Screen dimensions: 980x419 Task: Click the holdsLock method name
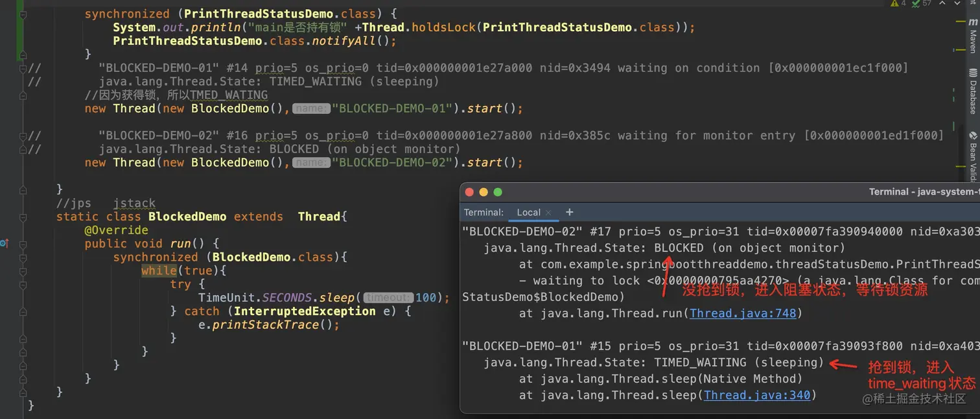click(444, 27)
